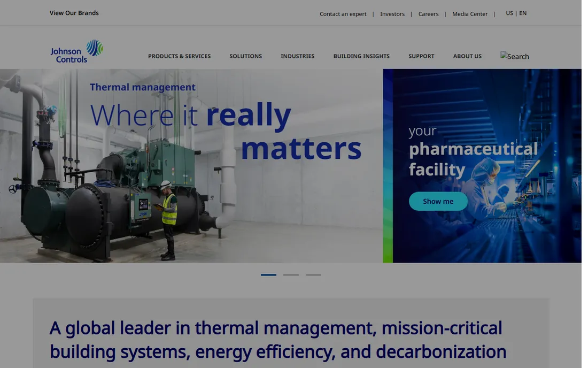Click Contact an expert link
The image size is (588, 368).
[x=343, y=14]
